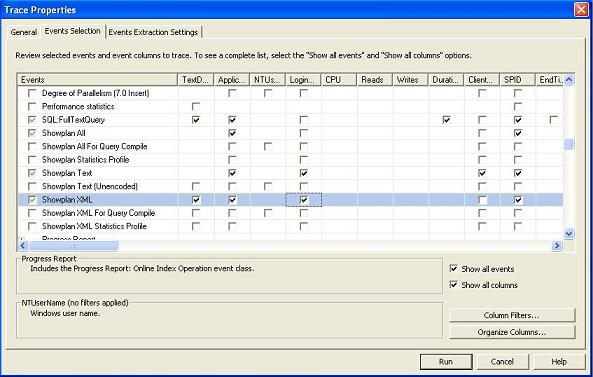Click the vertical scrollbar thumb
The width and height of the screenshot is (593, 377).
pos(569,144)
